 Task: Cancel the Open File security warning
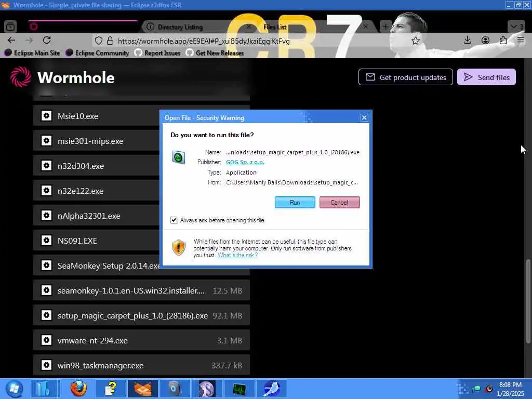click(x=339, y=203)
